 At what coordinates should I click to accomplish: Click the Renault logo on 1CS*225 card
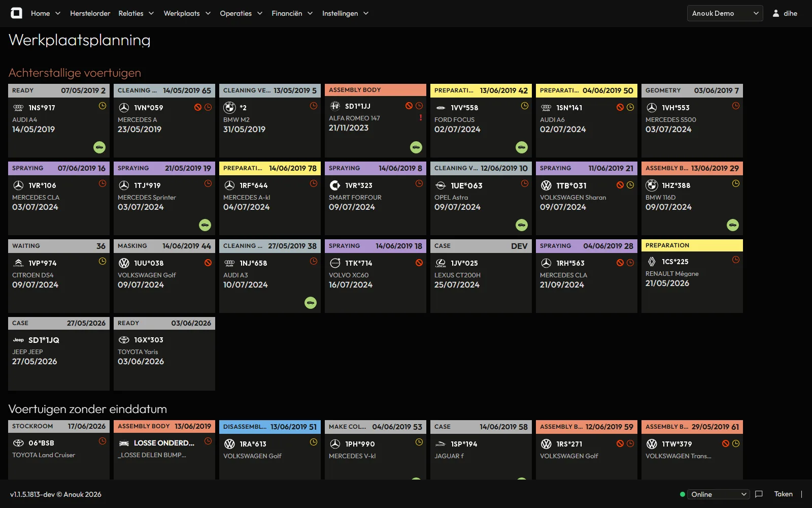(652, 262)
